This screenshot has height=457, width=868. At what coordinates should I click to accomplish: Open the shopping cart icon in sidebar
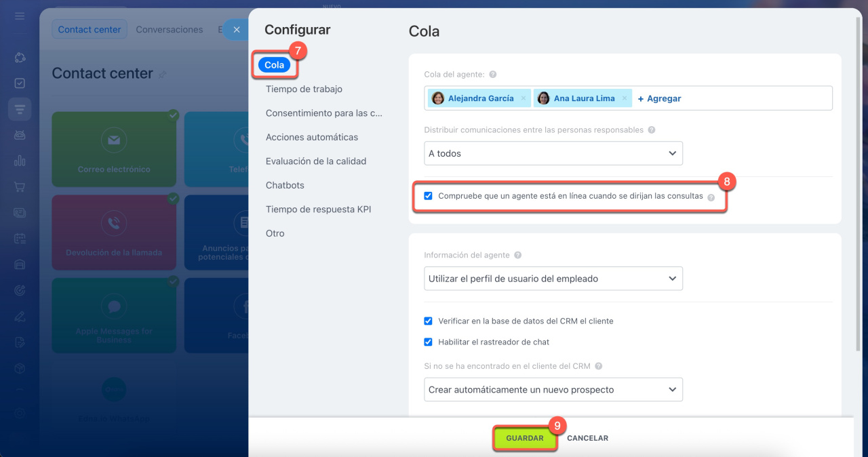[x=20, y=186]
